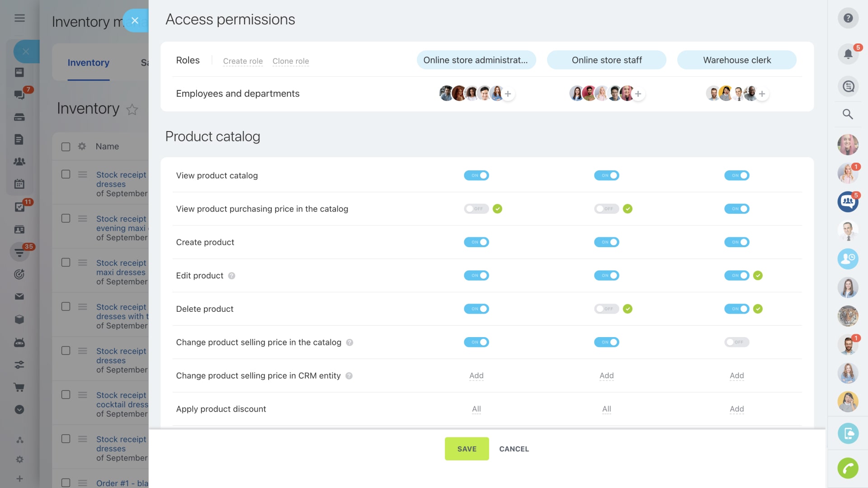Open the hamburger menu icon
This screenshot has width=868, height=488.
point(19,18)
